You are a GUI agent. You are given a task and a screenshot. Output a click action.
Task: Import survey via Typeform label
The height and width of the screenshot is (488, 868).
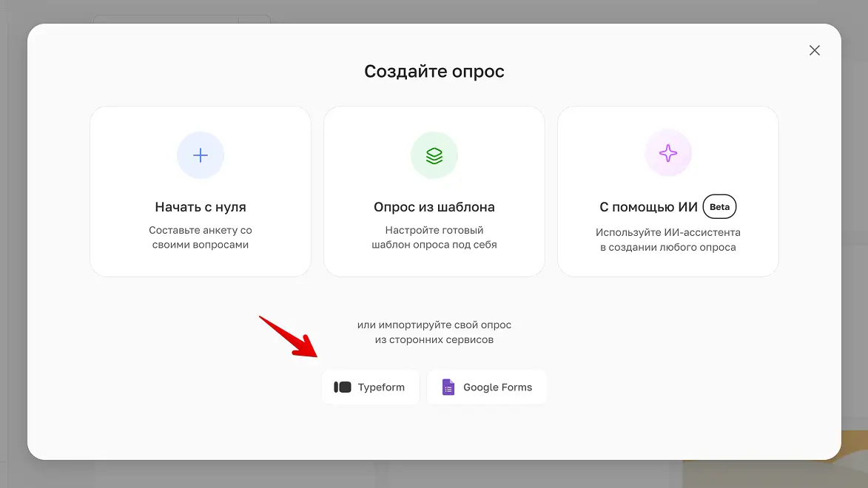(x=381, y=387)
